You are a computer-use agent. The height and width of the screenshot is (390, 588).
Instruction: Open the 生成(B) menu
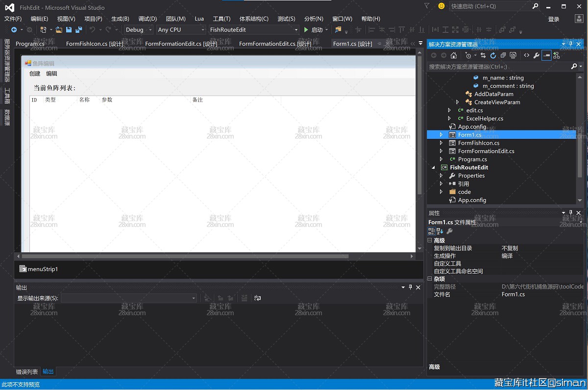[120, 19]
